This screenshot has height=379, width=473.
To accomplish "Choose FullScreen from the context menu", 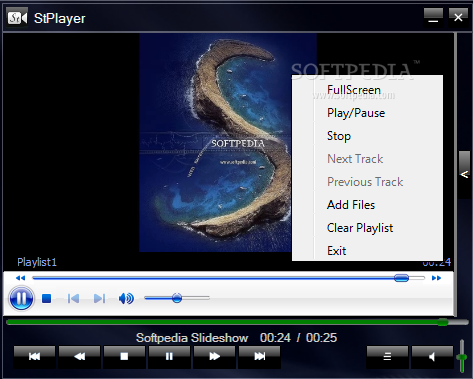I will click(x=367, y=90).
